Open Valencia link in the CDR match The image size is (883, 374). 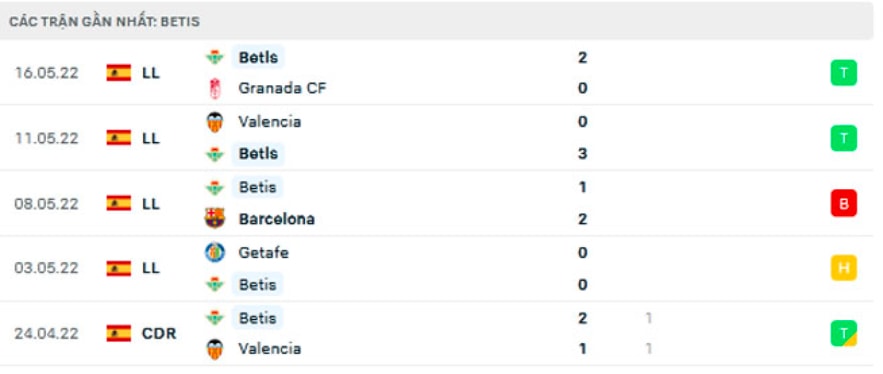[x=269, y=349]
